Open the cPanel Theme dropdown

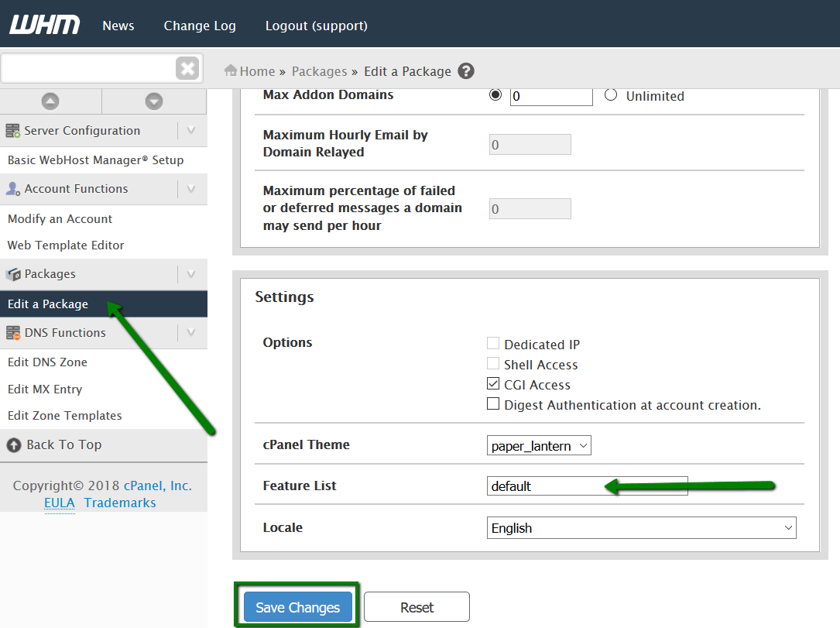tap(539, 445)
